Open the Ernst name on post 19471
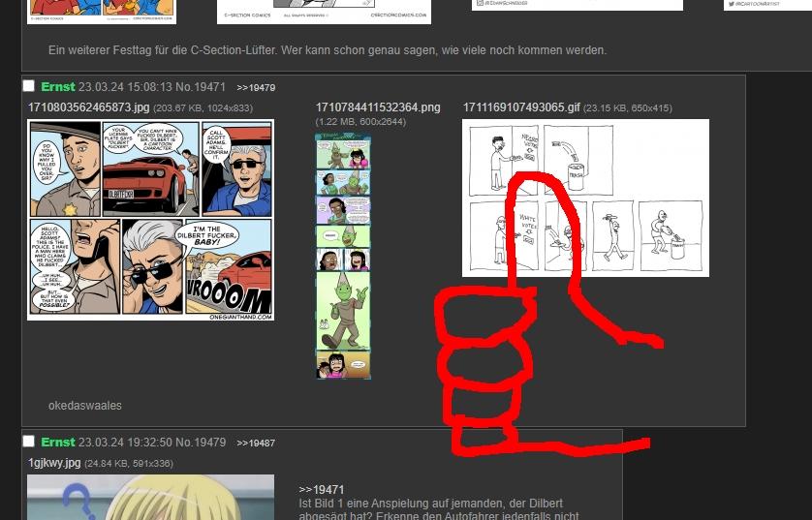The width and height of the screenshot is (812, 520). coord(58,87)
